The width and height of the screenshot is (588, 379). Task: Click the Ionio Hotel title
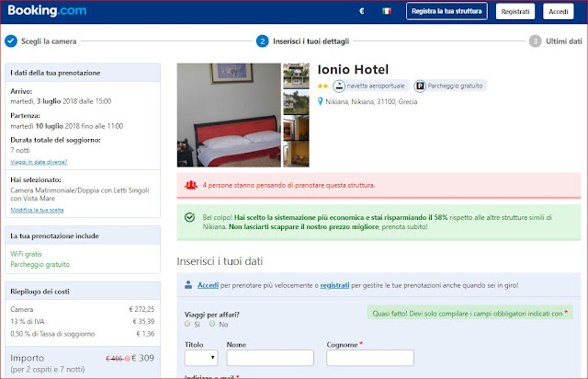[353, 70]
